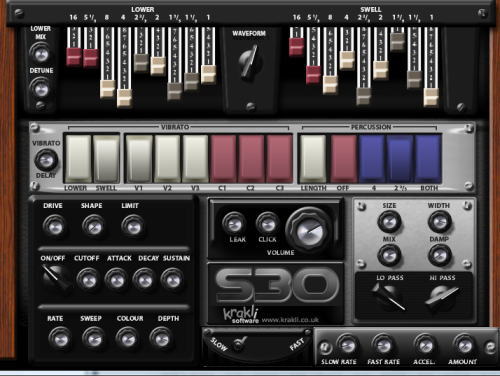Open the www.krakli.co.uk link
The height and width of the screenshot is (376, 500).
(290, 320)
